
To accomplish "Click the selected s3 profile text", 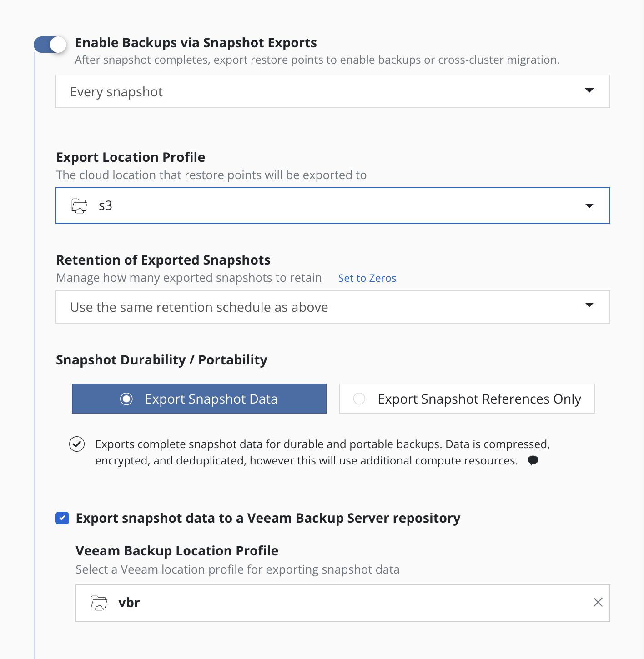I will coord(106,206).
